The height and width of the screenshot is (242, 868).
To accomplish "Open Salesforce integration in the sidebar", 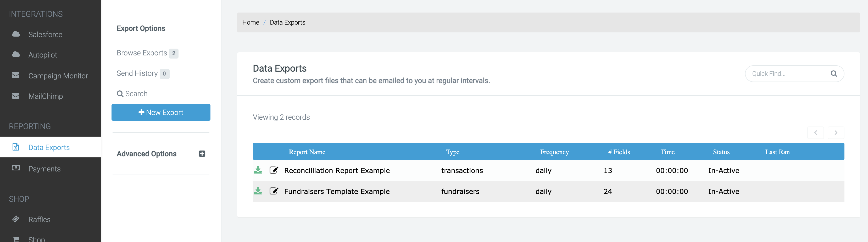I will pyautogui.click(x=45, y=34).
